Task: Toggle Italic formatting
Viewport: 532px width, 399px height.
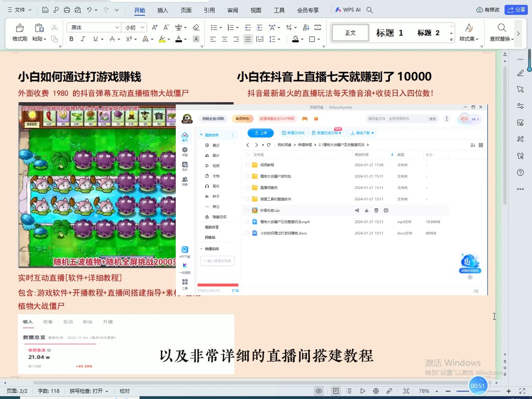Action: [x=83, y=39]
